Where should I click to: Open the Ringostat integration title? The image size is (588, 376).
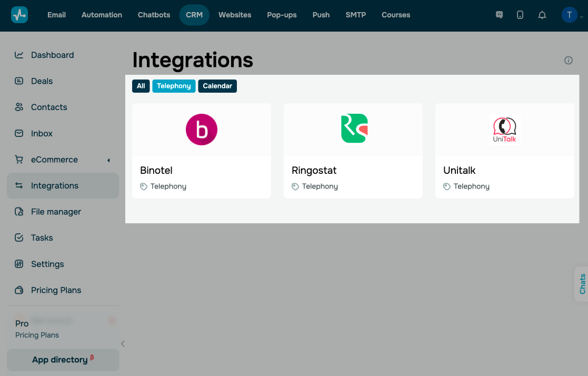[314, 171]
